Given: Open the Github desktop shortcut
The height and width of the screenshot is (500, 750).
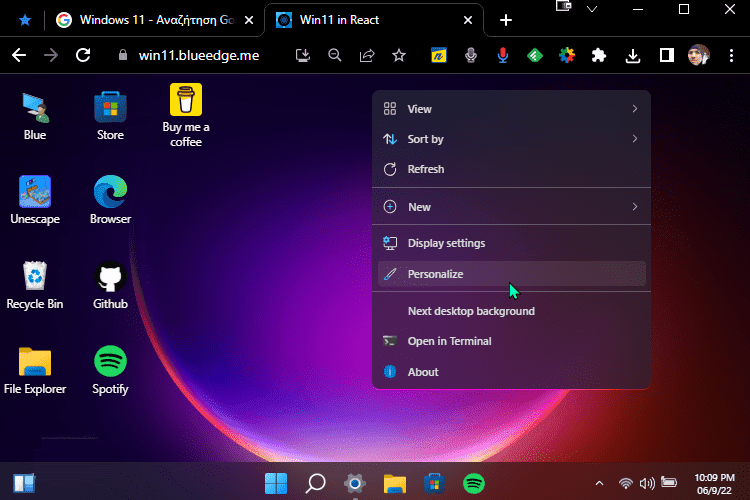Looking at the screenshot, I should point(110,285).
